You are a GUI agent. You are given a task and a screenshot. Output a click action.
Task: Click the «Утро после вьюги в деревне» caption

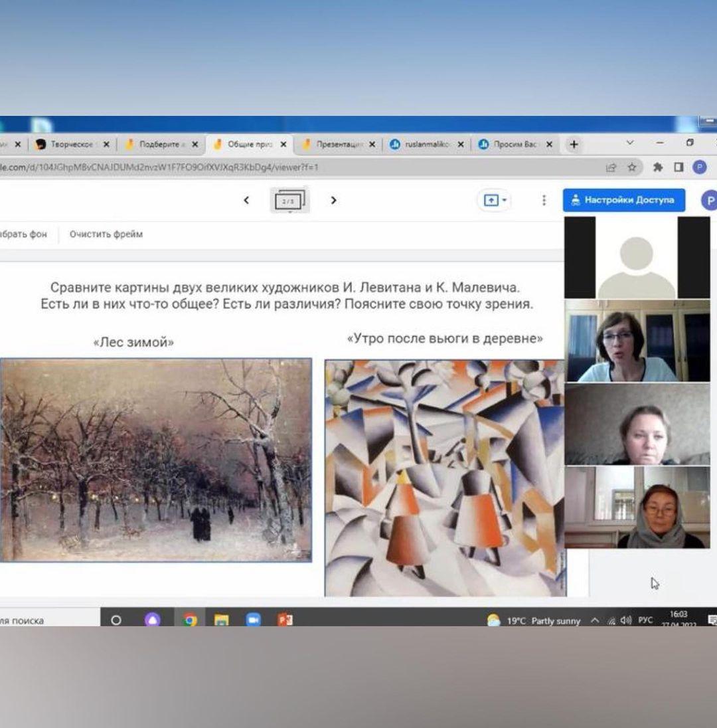pos(445,339)
